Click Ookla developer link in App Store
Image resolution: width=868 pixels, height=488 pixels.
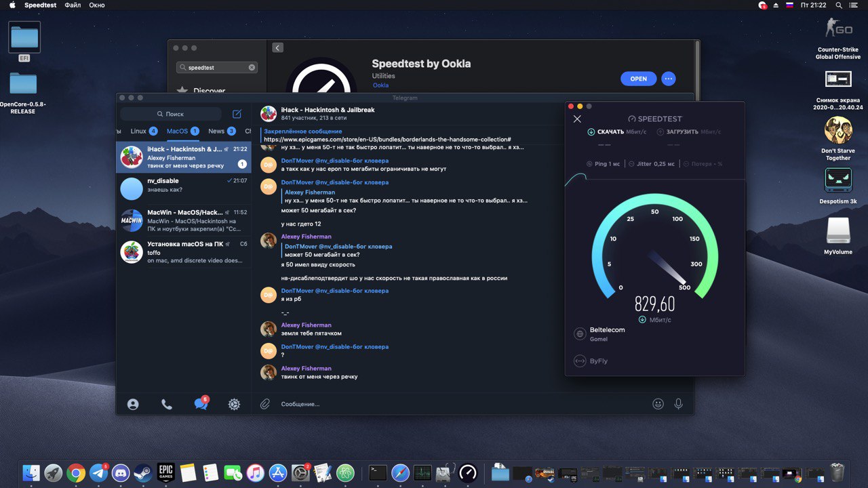380,85
